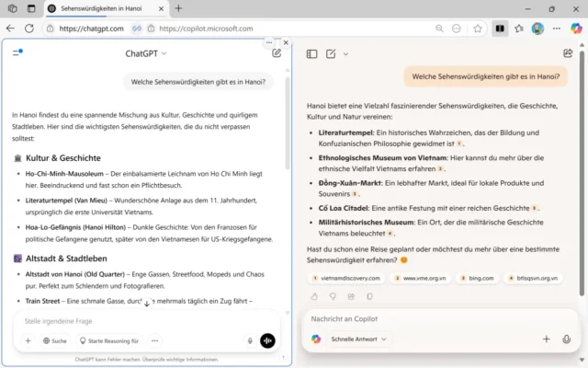Open the vietnamdiscovery.com source link
The height and width of the screenshot is (368, 588).
click(346, 278)
